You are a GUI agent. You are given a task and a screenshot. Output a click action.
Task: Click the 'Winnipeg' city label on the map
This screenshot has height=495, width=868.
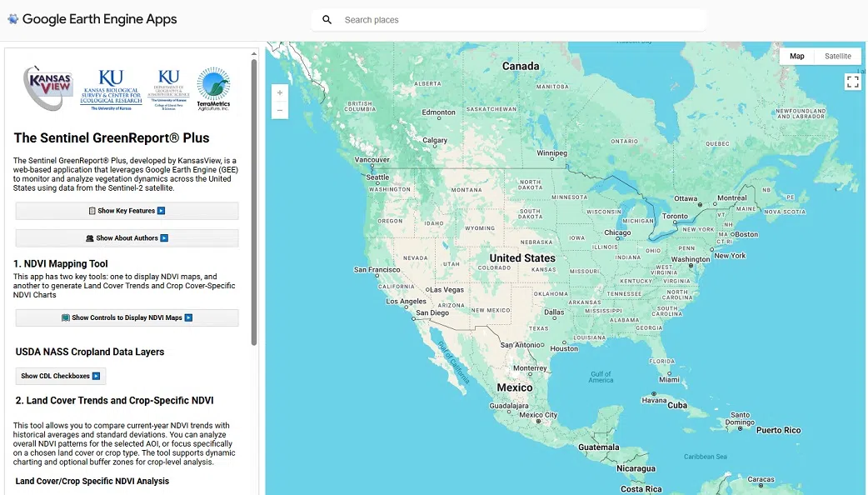tap(552, 152)
